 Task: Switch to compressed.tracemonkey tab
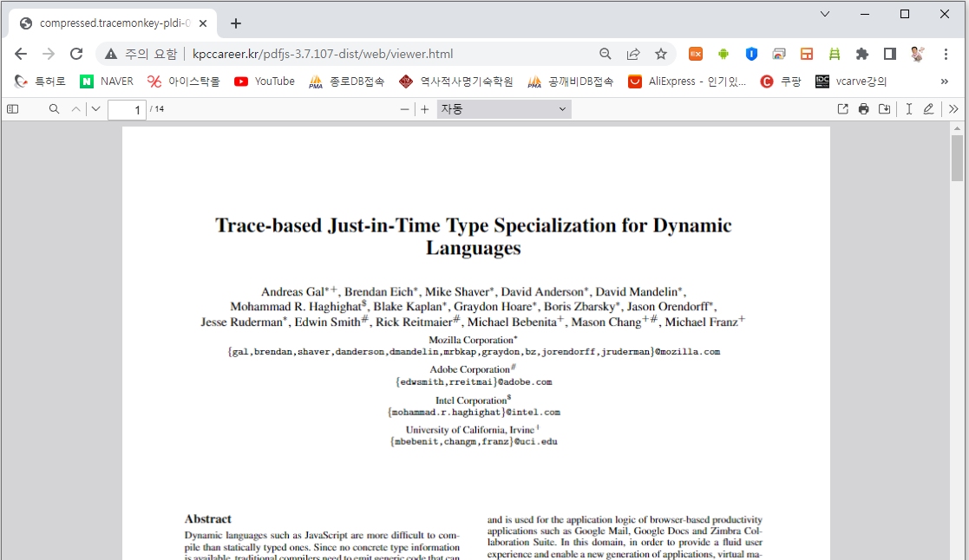pyautogui.click(x=114, y=23)
